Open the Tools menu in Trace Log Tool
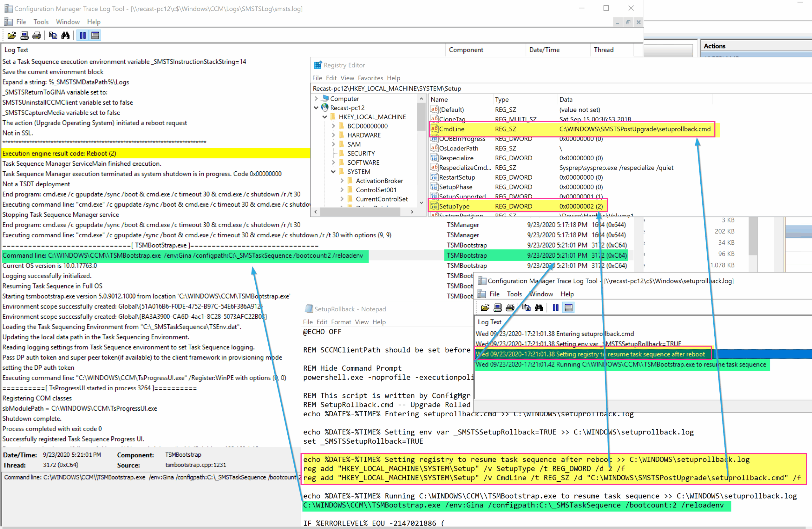The image size is (812, 529). pyautogui.click(x=41, y=22)
